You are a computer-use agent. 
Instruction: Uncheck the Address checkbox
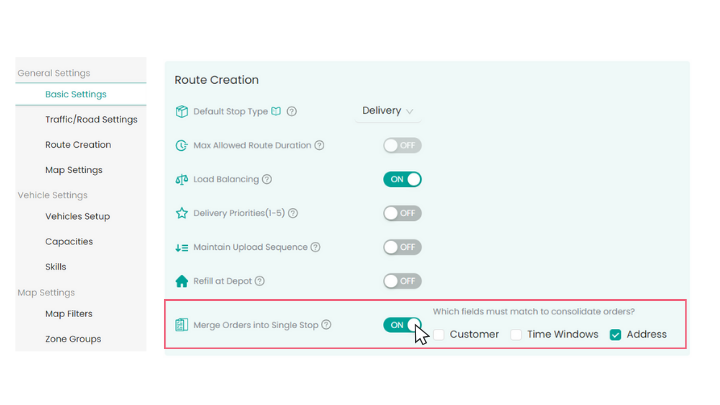[615, 334]
